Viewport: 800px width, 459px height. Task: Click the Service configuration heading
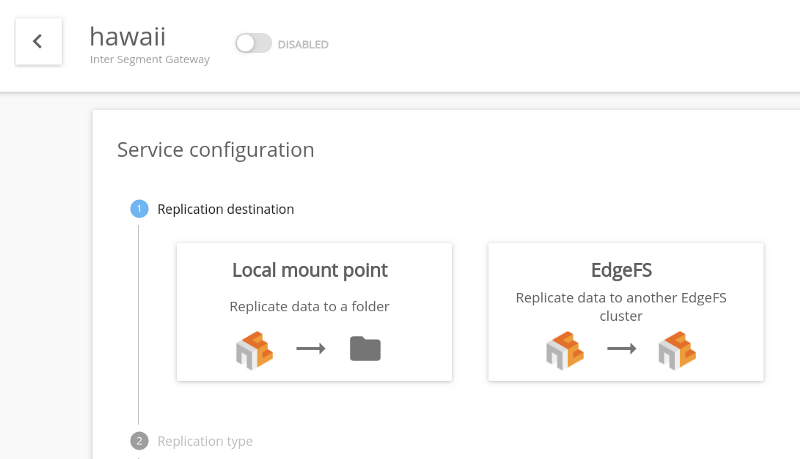(216, 150)
